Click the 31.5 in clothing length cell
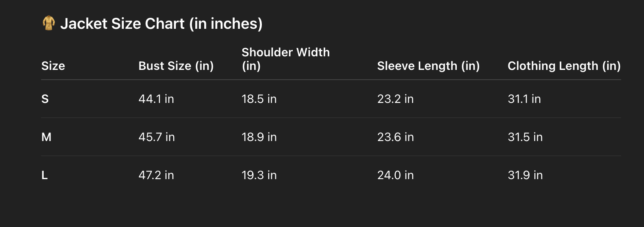Screen dimensions: 644x227 [x=525, y=137]
